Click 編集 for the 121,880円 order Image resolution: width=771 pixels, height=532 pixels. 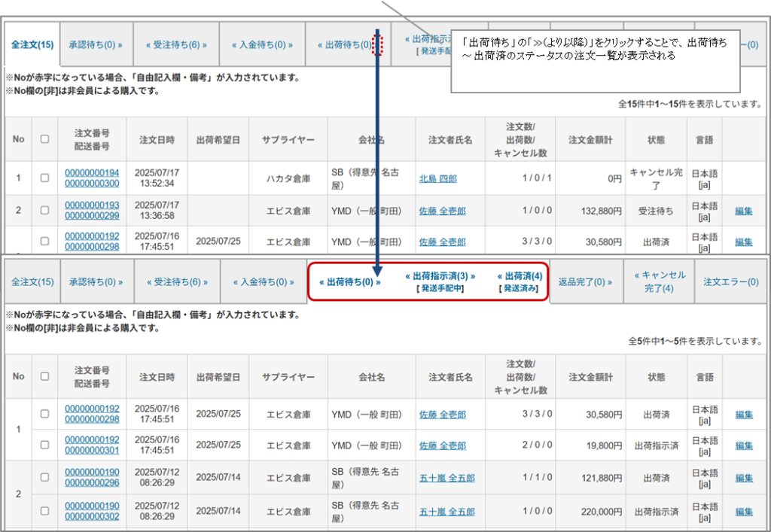tap(743, 478)
